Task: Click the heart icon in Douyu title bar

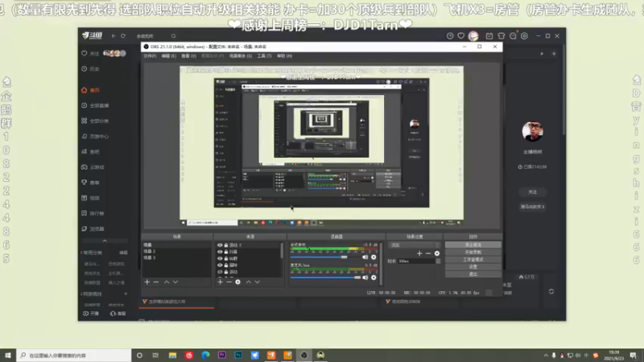Action: 460,35
